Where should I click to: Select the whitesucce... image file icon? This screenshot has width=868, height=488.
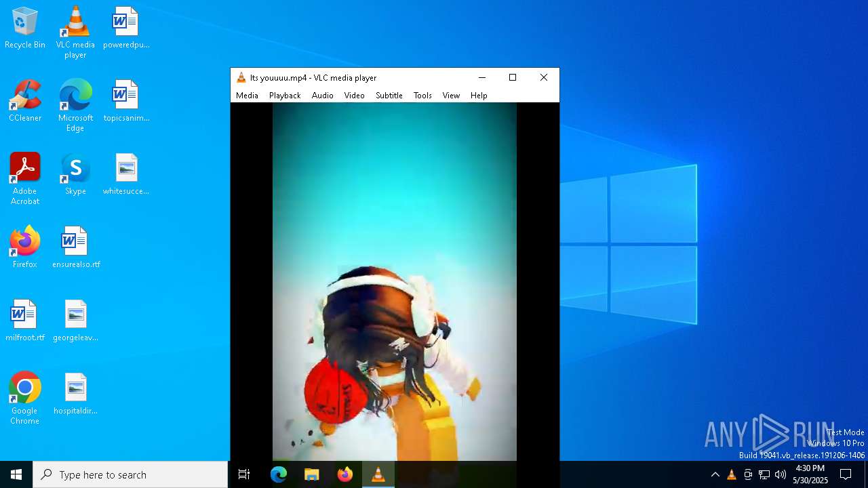point(126,175)
